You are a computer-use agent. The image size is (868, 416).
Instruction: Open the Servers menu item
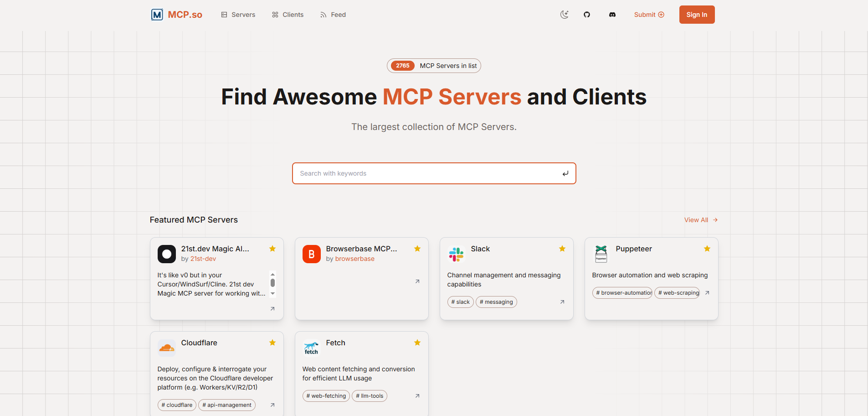coord(238,15)
